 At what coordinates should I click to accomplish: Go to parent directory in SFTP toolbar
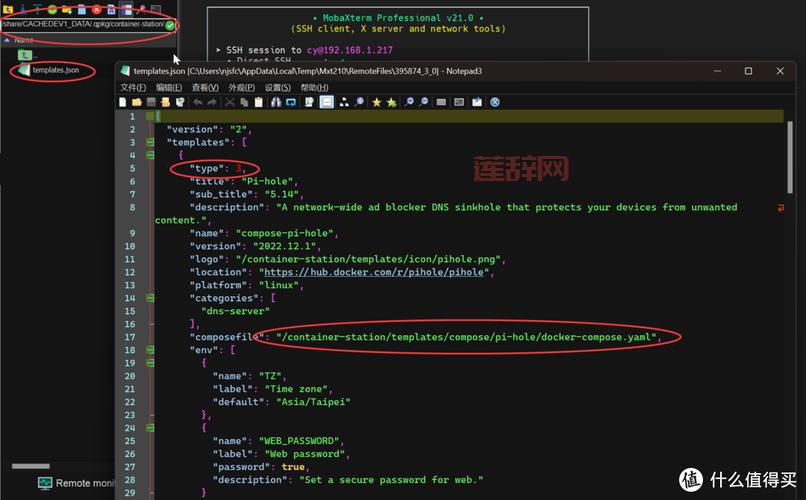click(x=8, y=10)
